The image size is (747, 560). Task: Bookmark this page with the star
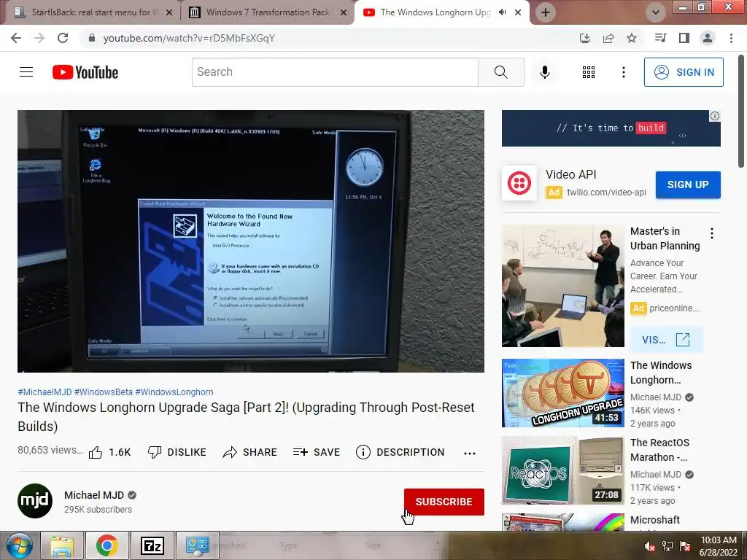click(632, 38)
